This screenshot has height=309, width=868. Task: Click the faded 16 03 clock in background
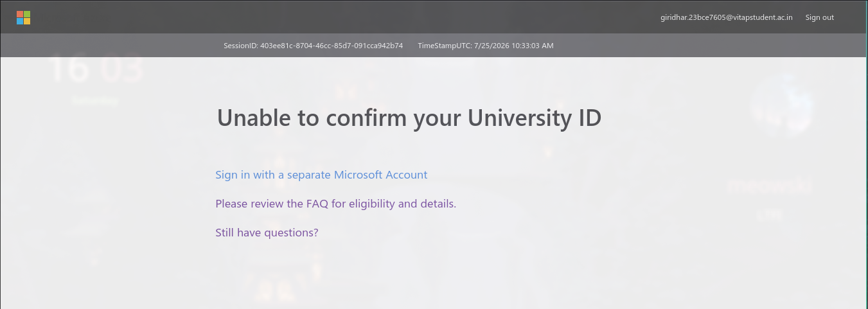click(95, 69)
